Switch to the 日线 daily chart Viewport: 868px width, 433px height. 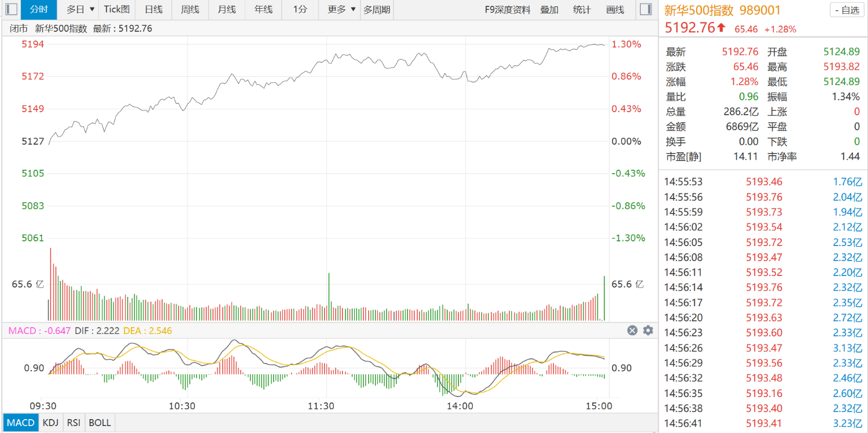coord(153,9)
